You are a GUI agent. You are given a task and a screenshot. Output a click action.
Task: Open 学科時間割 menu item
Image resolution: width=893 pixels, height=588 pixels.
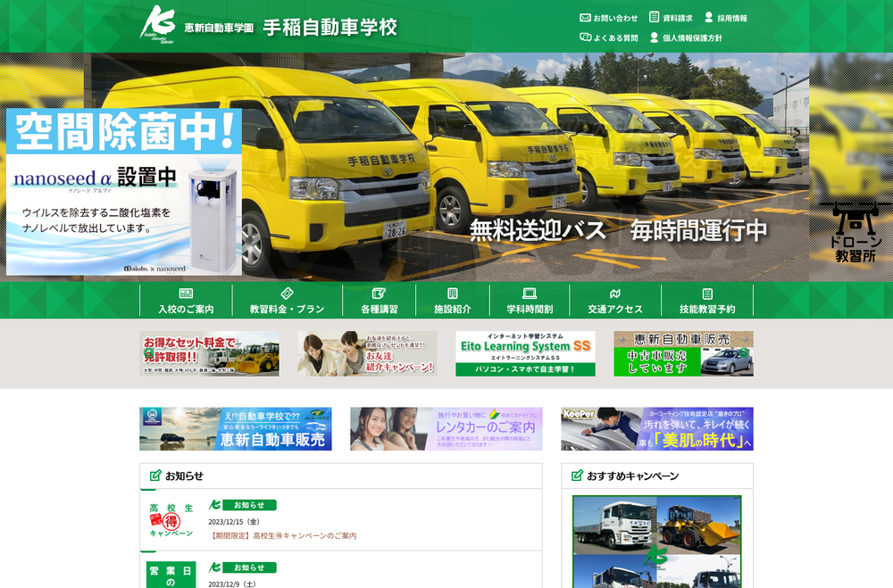point(530,300)
